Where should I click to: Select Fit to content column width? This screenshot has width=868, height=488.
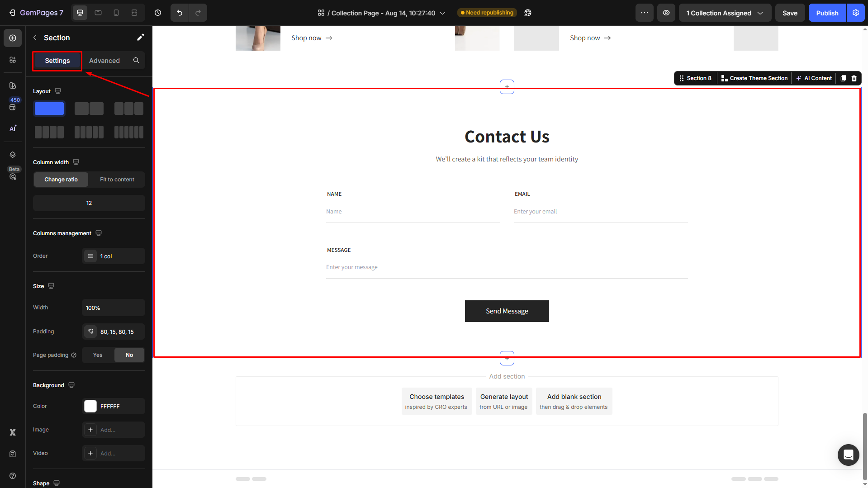(x=117, y=180)
